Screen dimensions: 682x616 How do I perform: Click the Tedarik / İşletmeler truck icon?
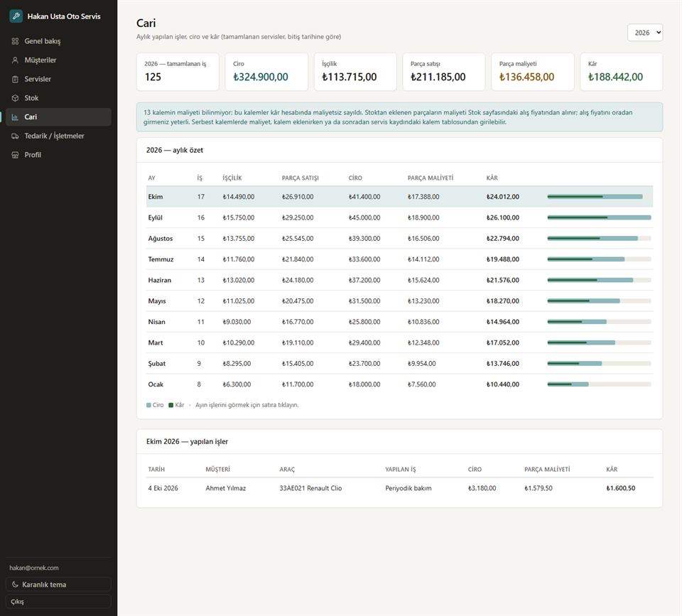(15, 136)
